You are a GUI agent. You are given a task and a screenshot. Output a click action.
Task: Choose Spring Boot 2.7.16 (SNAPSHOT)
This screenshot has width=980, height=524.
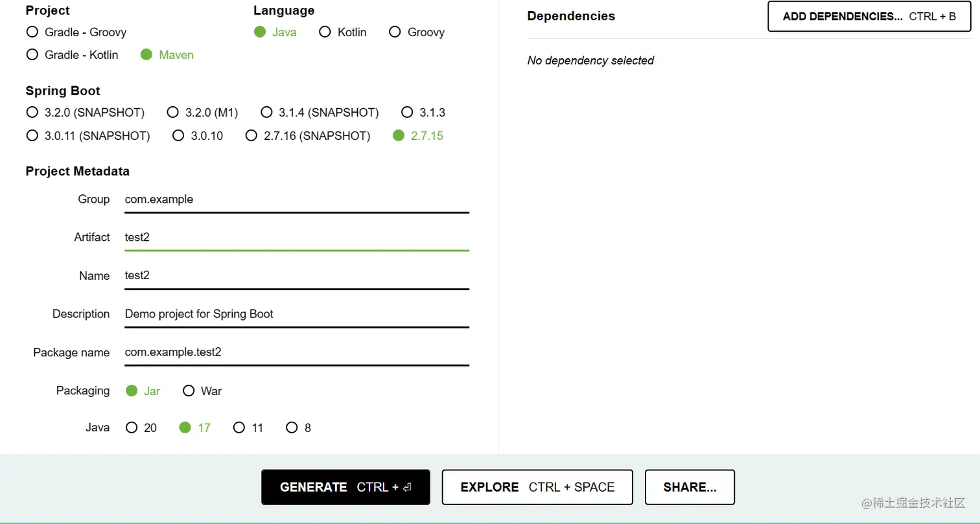[308, 135]
